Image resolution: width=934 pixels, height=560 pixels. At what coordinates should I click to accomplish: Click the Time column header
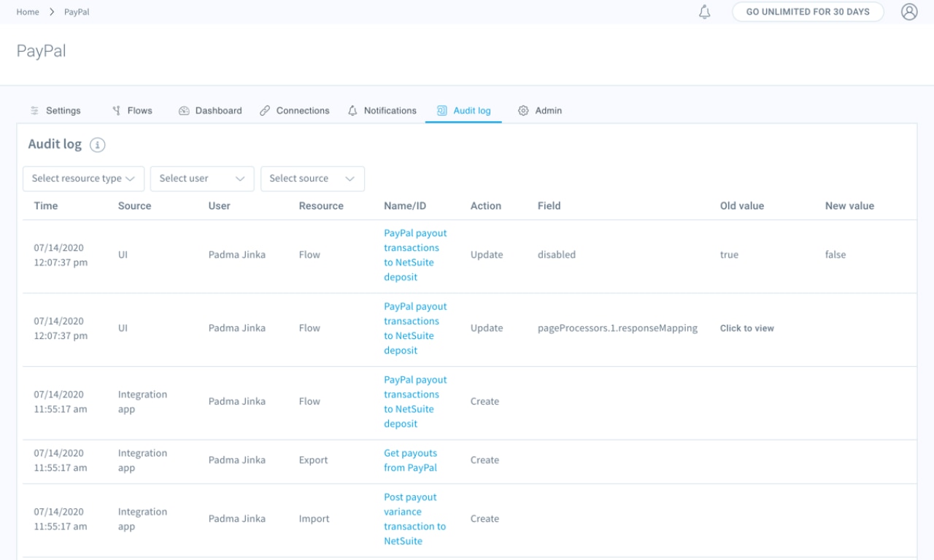pos(45,206)
